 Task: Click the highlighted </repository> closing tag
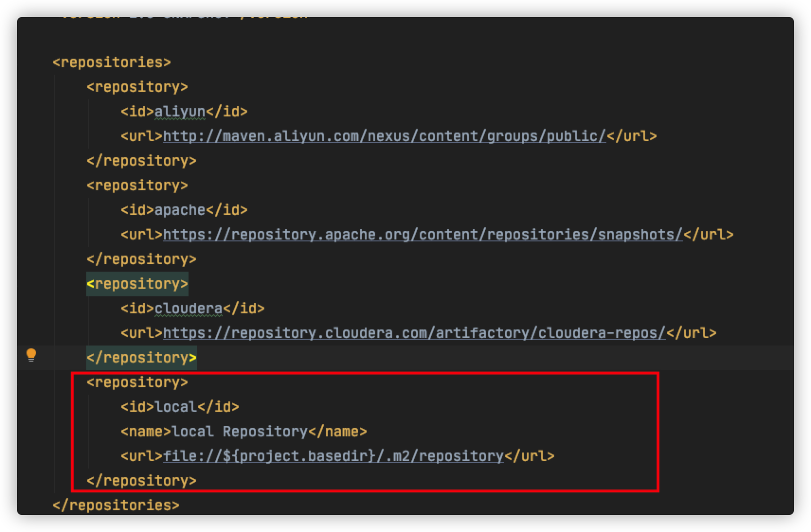(x=142, y=358)
